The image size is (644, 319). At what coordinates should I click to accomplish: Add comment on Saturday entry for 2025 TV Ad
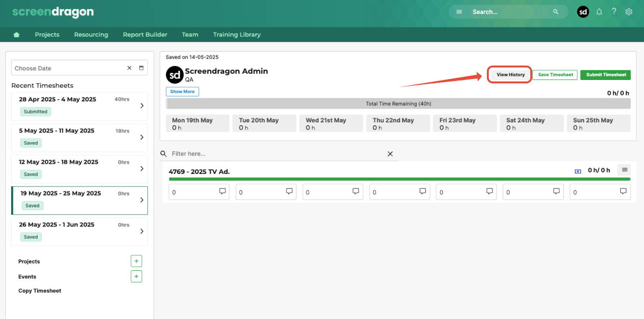(x=557, y=191)
